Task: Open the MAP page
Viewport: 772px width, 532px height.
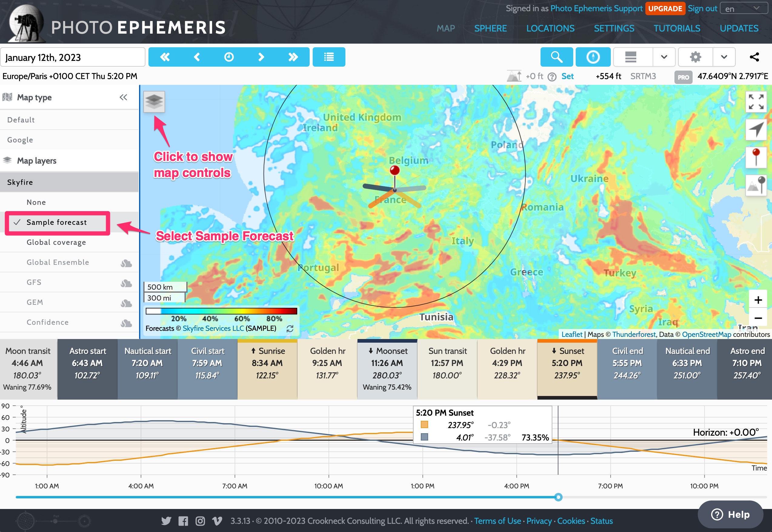Action: tap(446, 28)
